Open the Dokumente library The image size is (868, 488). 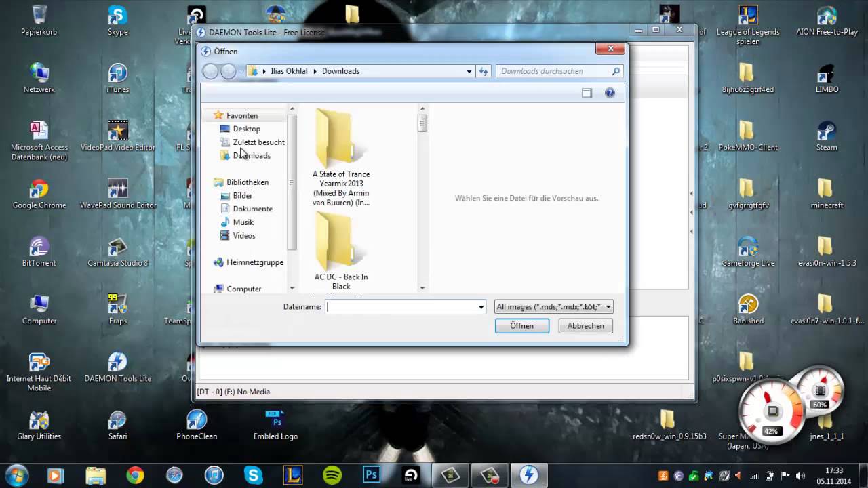246,209
